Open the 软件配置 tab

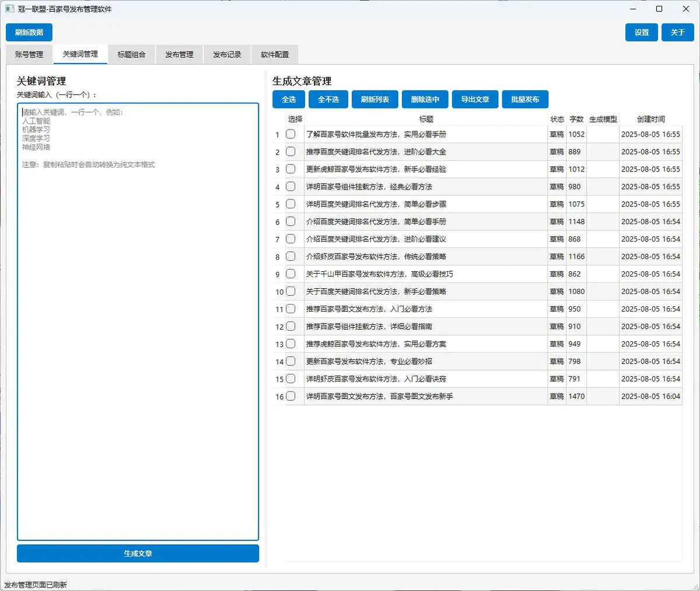coord(275,54)
